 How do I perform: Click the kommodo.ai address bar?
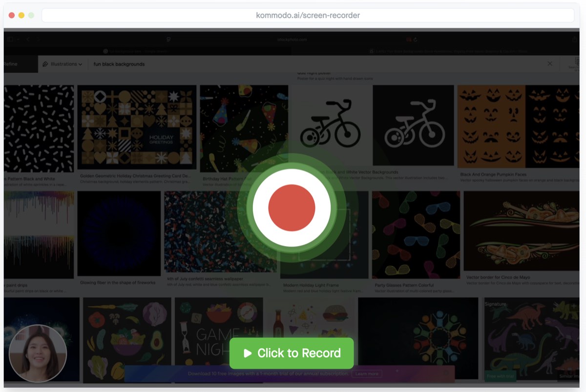pyautogui.click(x=308, y=15)
